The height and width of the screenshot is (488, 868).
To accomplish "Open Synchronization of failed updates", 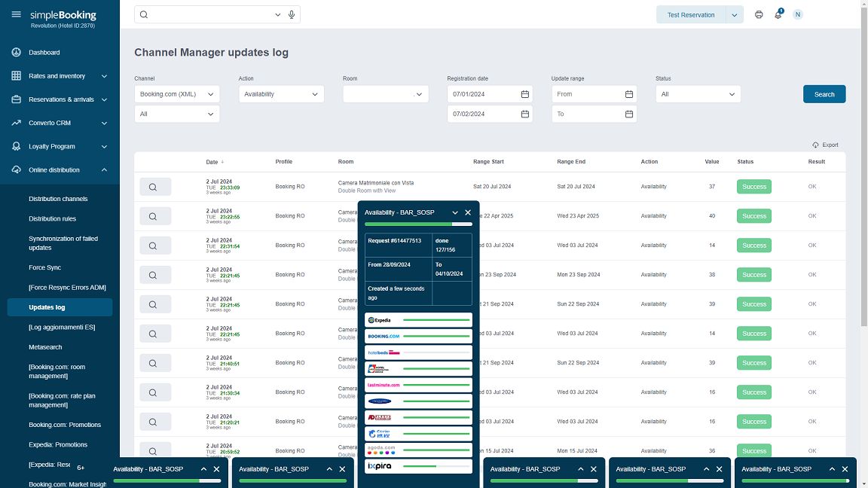I will click(x=63, y=243).
